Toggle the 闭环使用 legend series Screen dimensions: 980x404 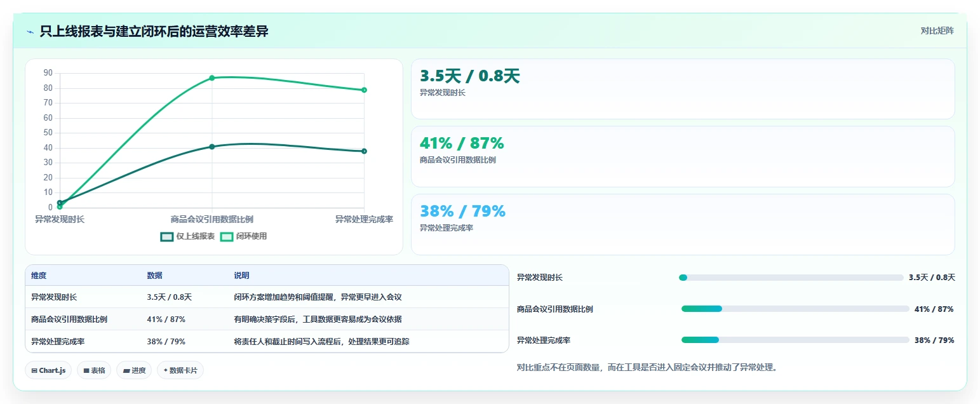coord(243,236)
